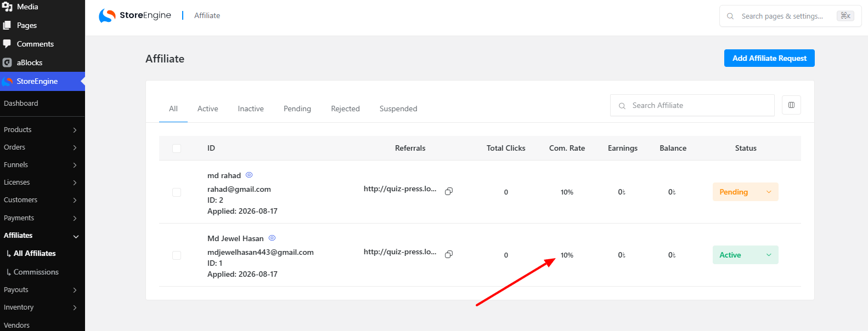Click Md Jewel Hasan's 10% commission rate
The image size is (868, 331).
tap(567, 255)
